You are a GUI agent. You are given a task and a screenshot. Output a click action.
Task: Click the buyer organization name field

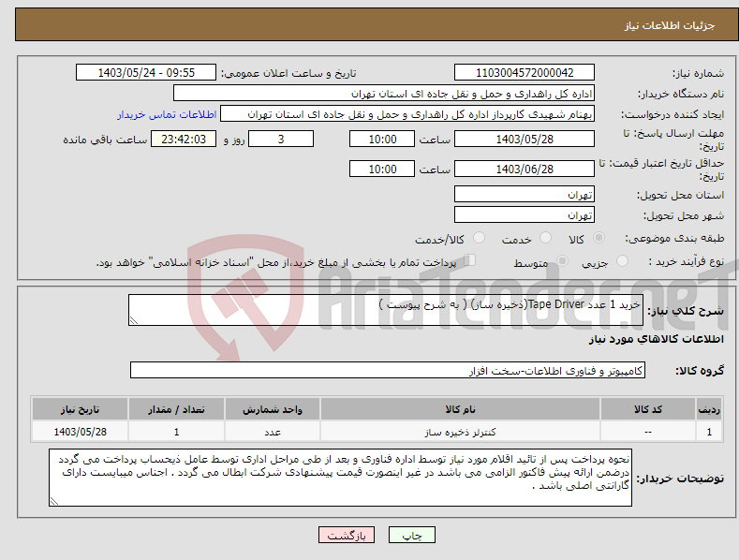[384, 94]
